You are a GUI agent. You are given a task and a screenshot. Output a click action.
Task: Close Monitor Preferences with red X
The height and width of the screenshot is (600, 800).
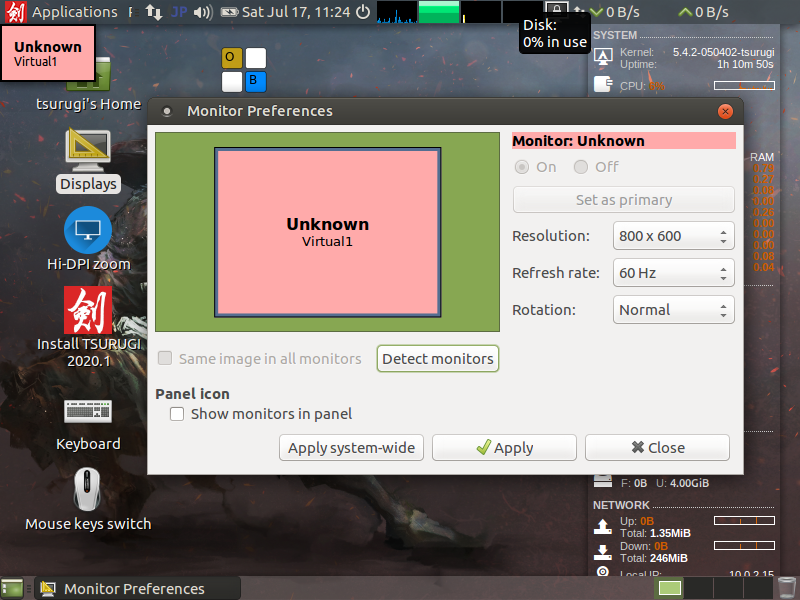[x=725, y=111]
